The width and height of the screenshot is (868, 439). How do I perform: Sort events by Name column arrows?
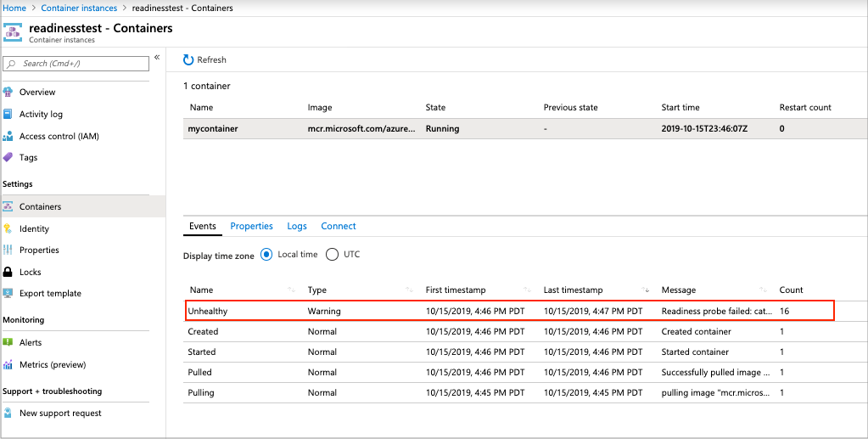[x=293, y=290]
